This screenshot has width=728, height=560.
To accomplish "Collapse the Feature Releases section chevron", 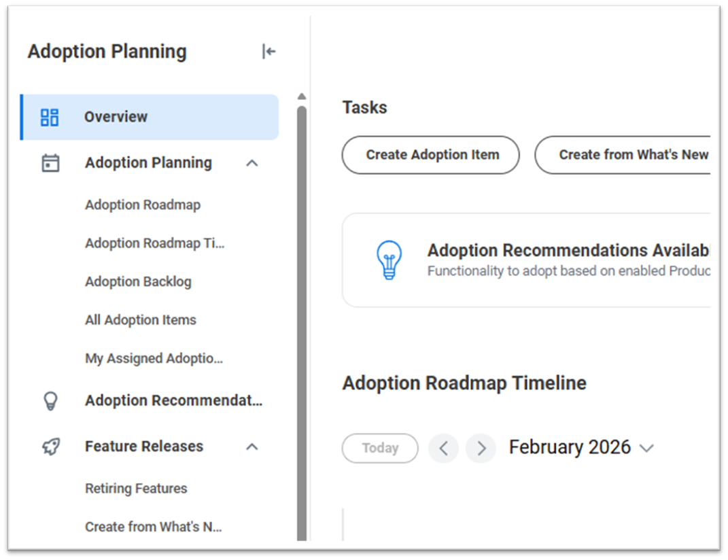I will [252, 447].
